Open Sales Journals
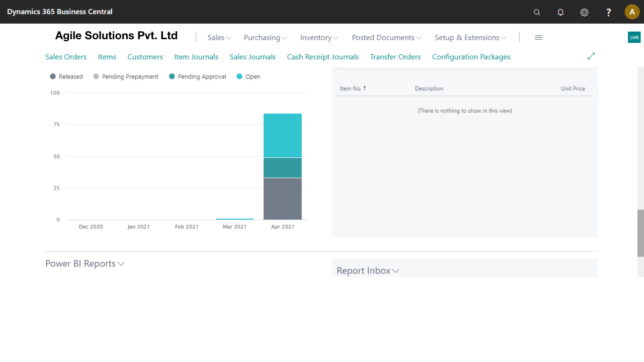 [253, 57]
